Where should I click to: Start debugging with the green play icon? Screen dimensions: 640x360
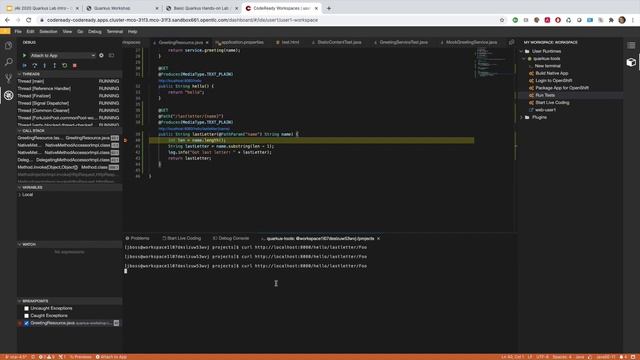point(24,56)
